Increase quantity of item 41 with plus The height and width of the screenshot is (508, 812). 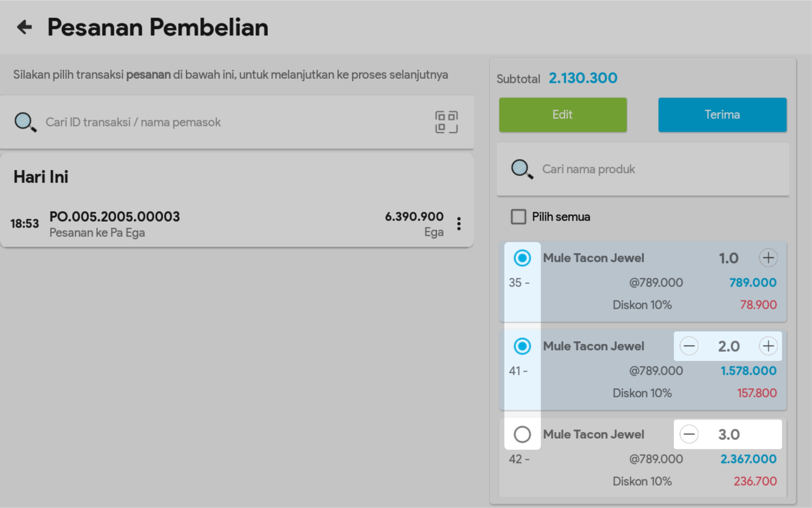[x=768, y=346]
